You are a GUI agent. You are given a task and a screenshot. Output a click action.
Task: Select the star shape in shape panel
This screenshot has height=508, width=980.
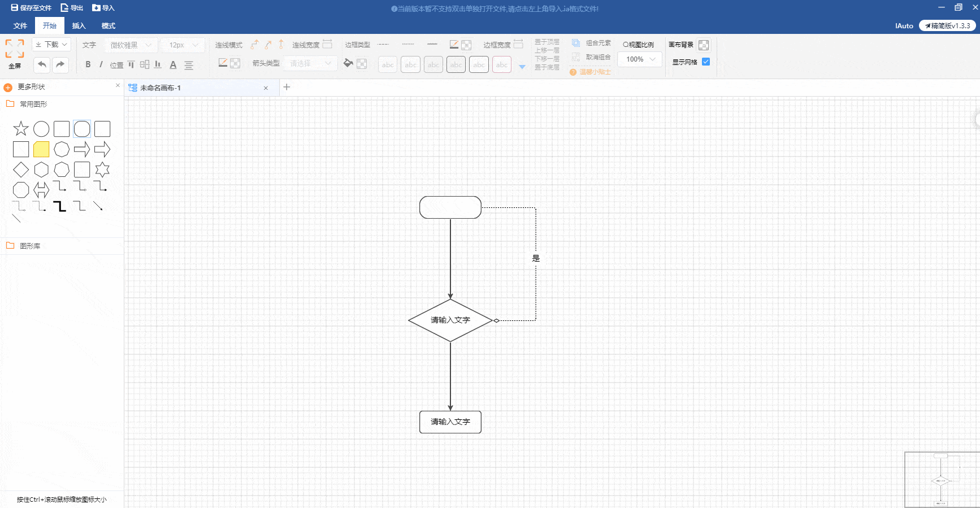tap(21, 129)
